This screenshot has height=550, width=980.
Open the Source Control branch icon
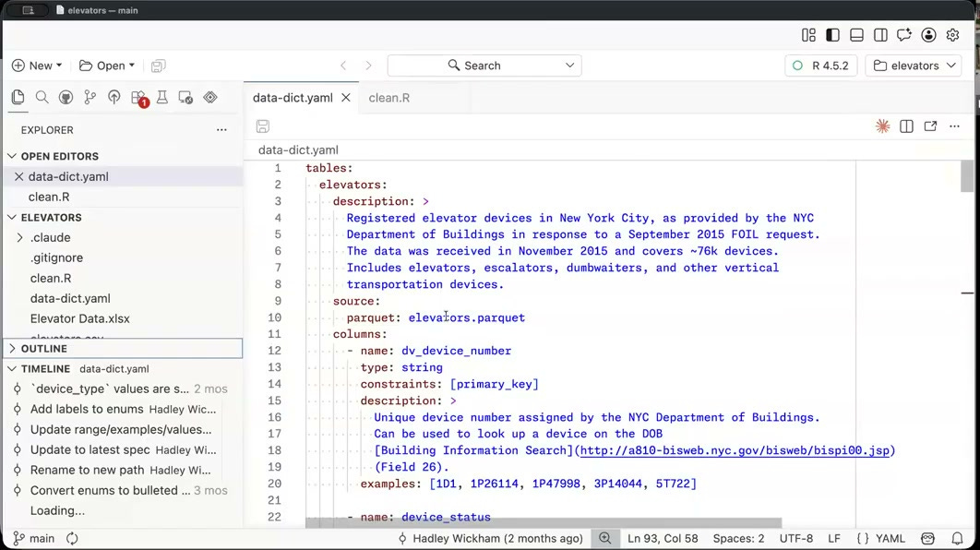(x=90, y=97)
